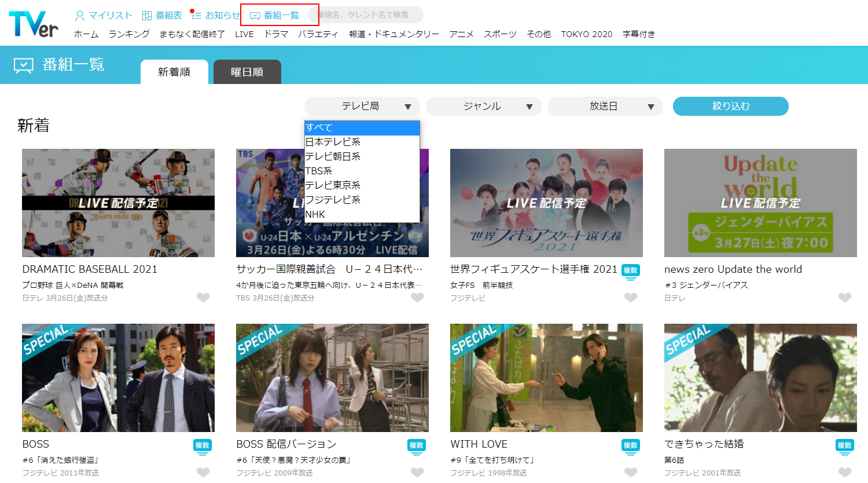Switch to the 新着順 tab

point(174,72)
